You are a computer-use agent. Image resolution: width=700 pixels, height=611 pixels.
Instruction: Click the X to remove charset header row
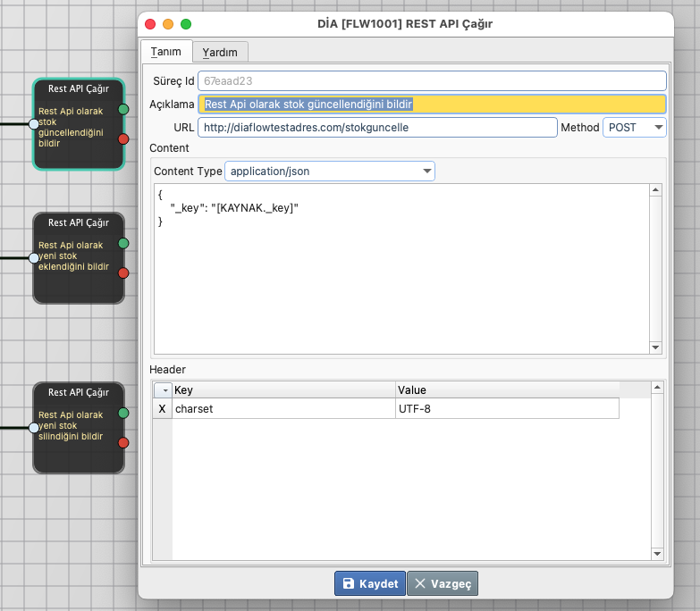point(162,409)
